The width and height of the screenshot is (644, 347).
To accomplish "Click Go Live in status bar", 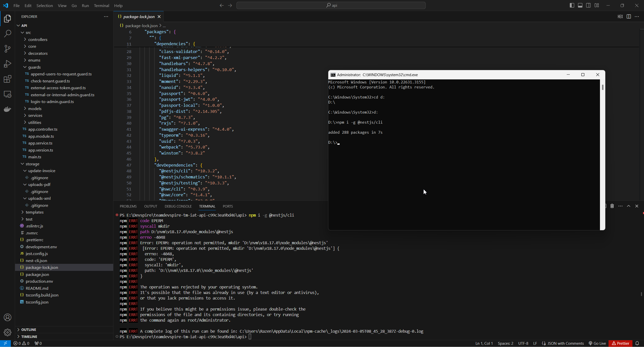I will [x=597, y=343].
